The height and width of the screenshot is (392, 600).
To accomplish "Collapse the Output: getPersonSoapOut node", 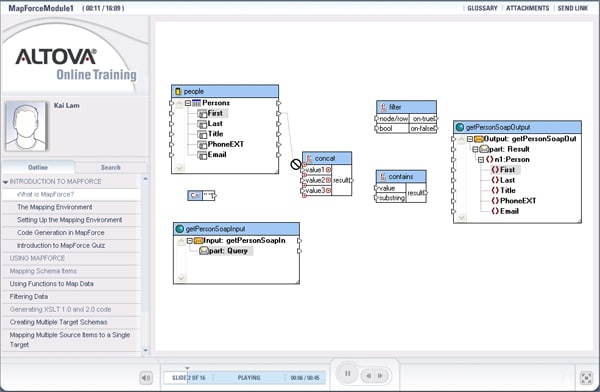I will (470, 139).
